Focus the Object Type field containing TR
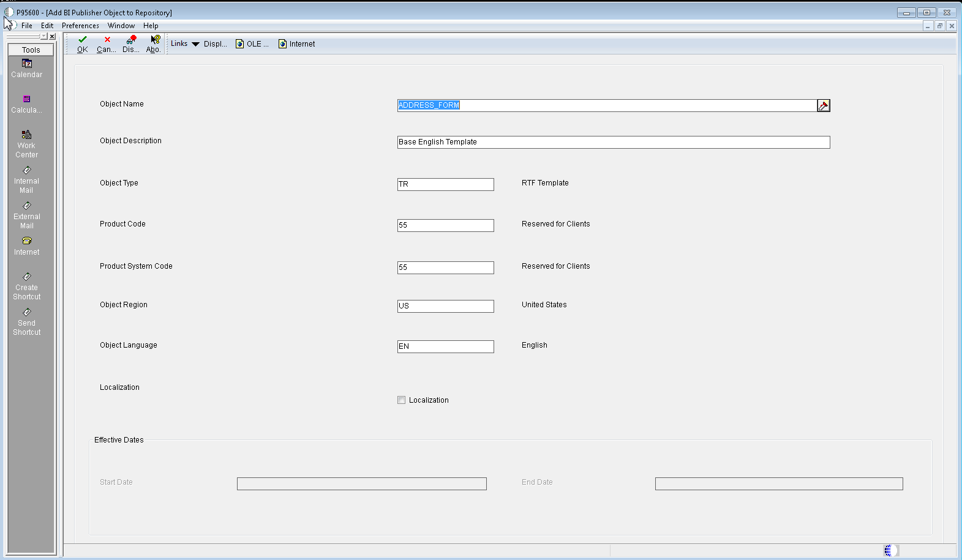 pos(446,185)
